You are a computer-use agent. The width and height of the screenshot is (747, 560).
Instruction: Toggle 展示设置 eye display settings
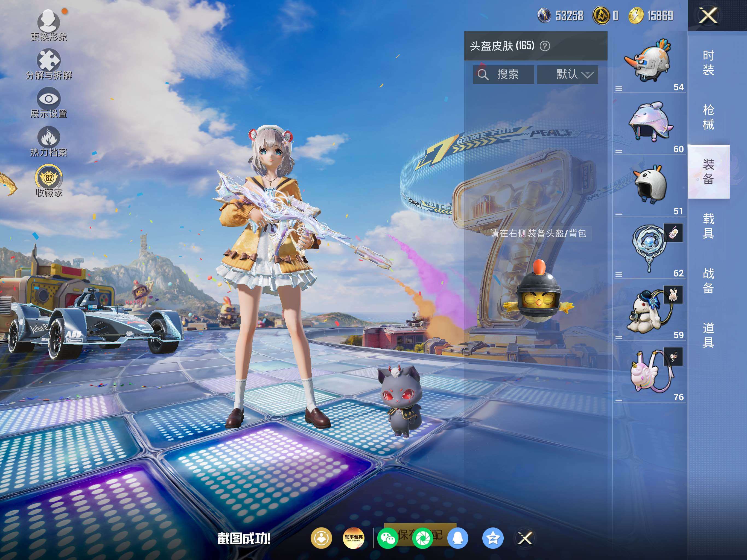click(x=48, y=99)
